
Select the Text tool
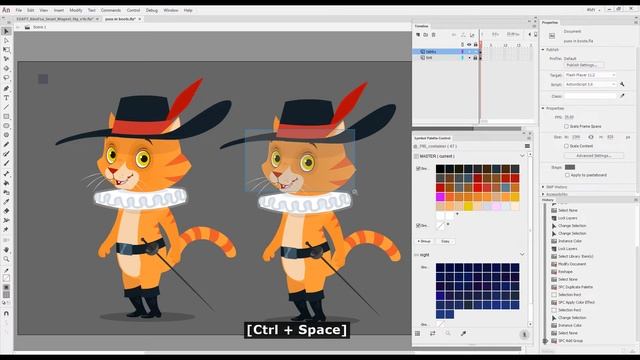pyautogui.click(x=6, y=98)
